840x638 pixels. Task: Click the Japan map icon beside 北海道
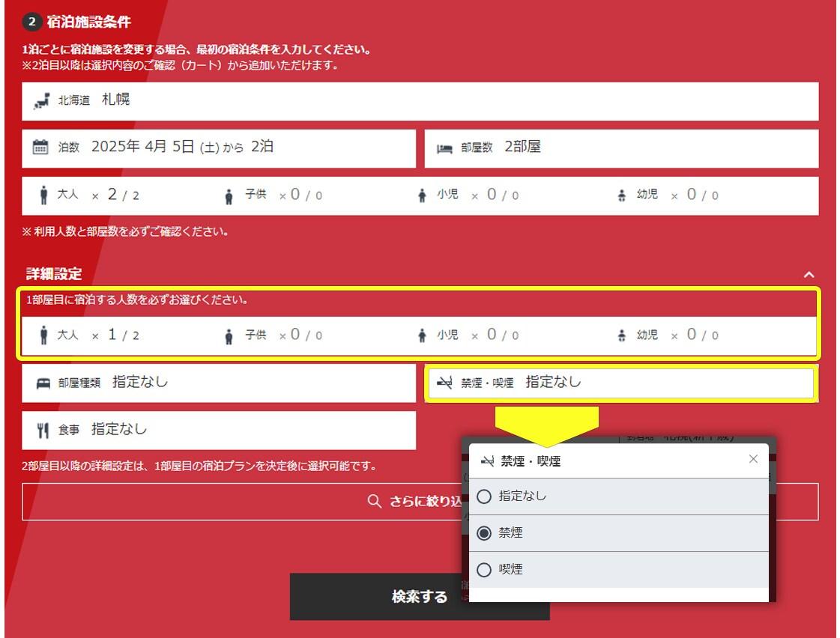(42, 101)
